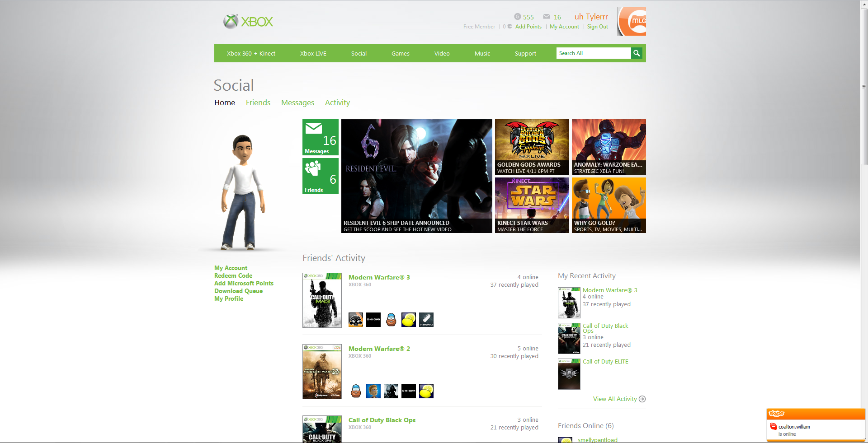
Task: Click O-H-I-OWN avatar under Modern Warfare 3
Action: pos(373,320)
